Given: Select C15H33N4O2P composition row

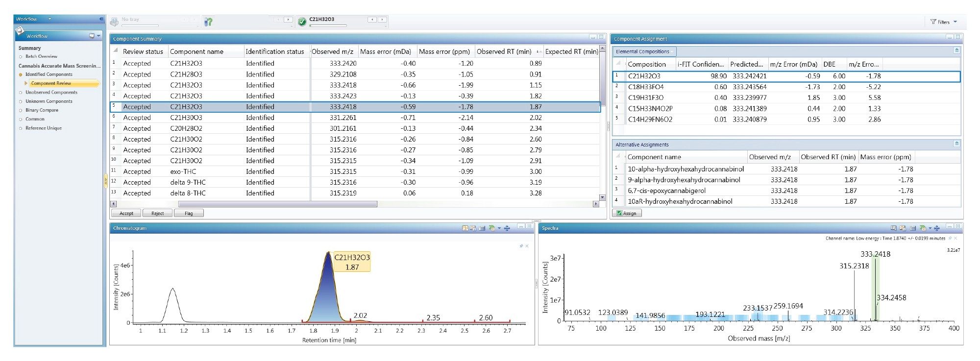Looking at the screenshot, I should tap(786, 108).
